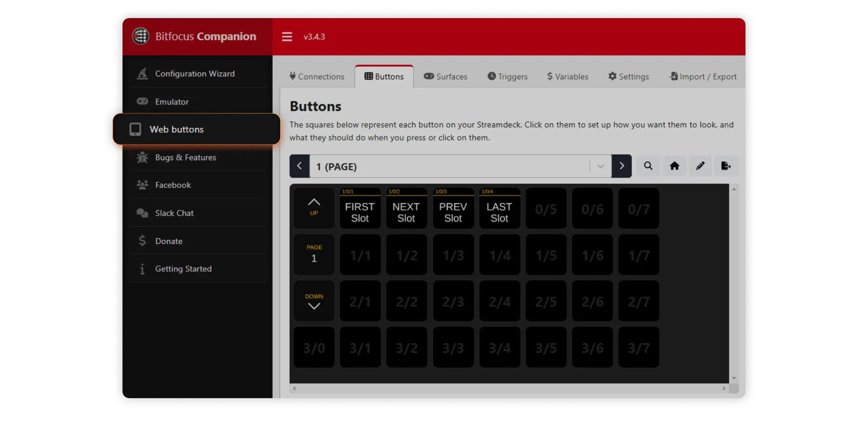Go to the next page with right arrow
This screenshot has height=423, width=868.
(622, 166)
